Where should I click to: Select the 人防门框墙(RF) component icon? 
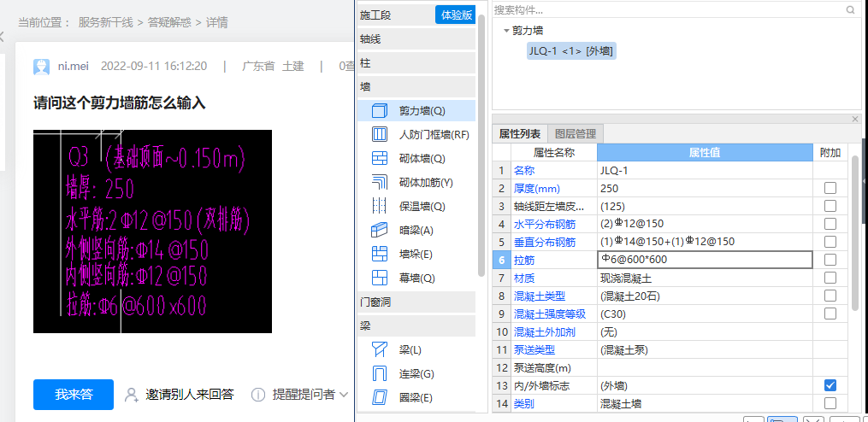pyautogui.click(x=379, y=134)
